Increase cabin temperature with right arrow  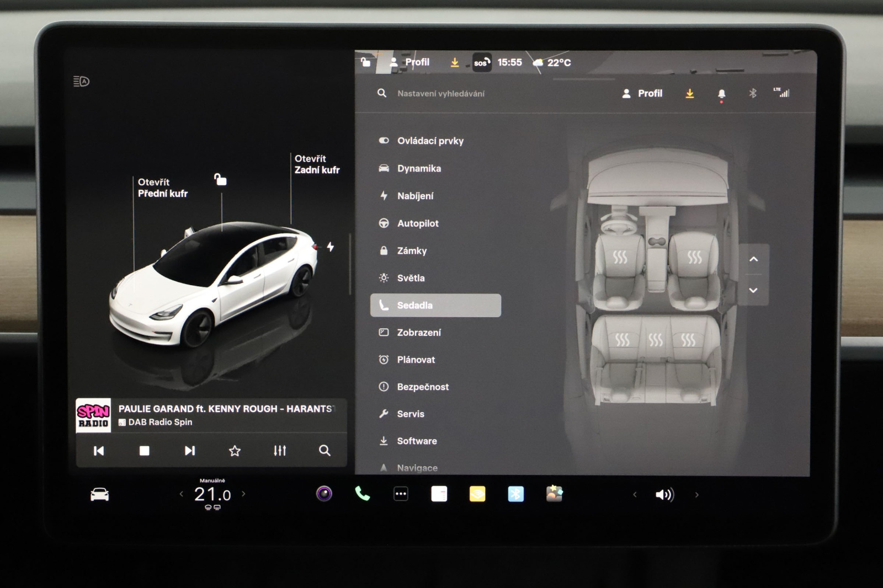pyautogui.click(x=243, y=494)
